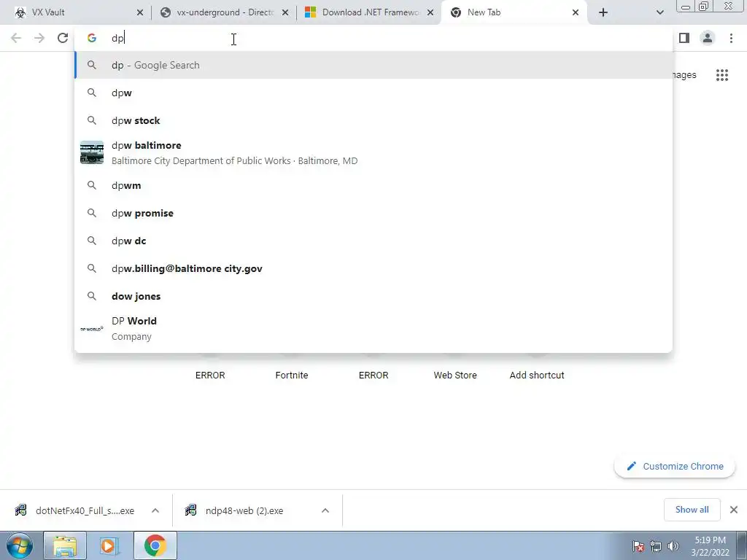
Task: Select 'dpw.billing@baltimore city.gov' suggestion
Action: click(373, 268)
